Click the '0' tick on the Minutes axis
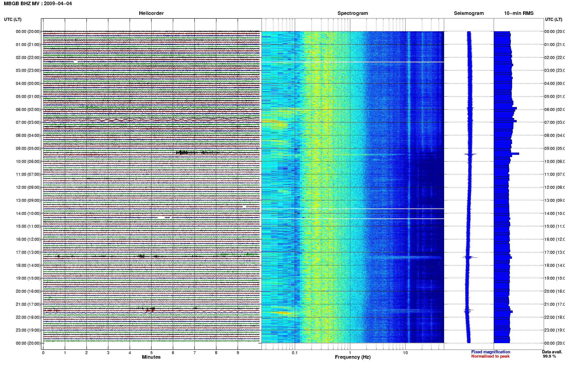This screenshot has height=368, width=588. click(x=43, y=353)
